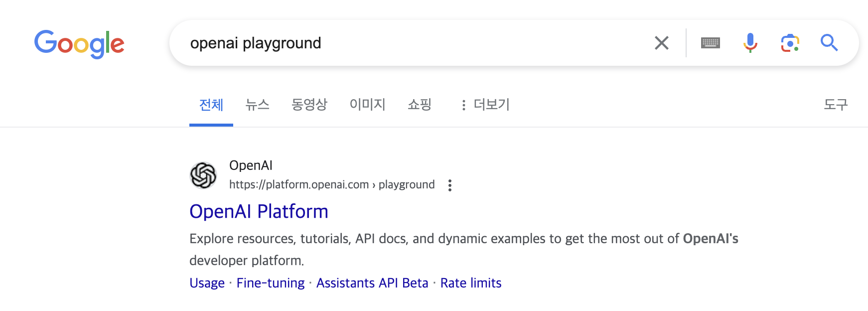
Task: Open the three-dot menu beside result URL
Action: tap(450, 185)
